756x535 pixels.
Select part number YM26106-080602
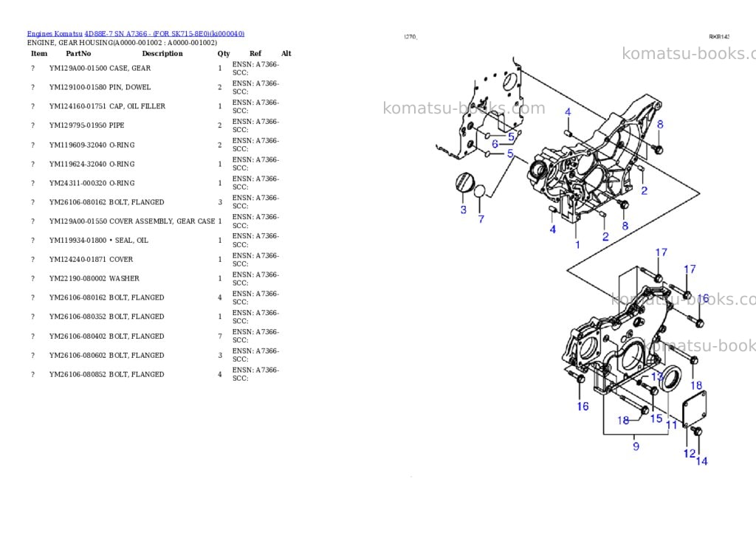click(x=78, y=355)
